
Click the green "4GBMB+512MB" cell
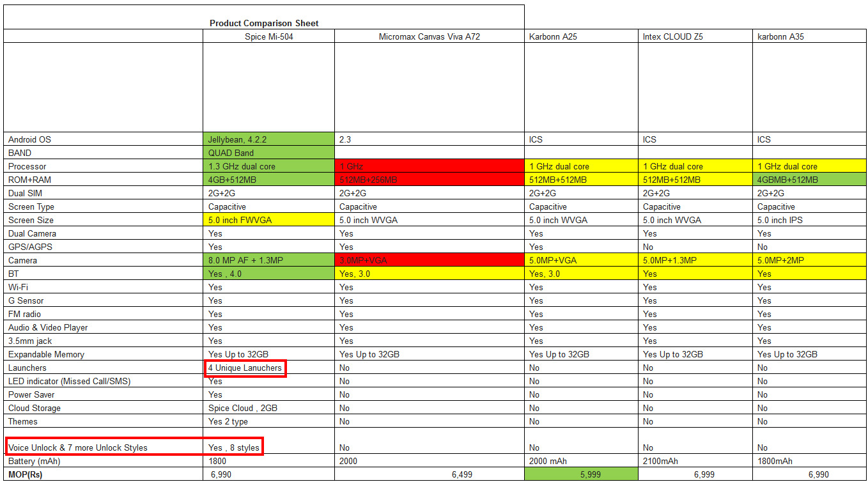(810, 180)
